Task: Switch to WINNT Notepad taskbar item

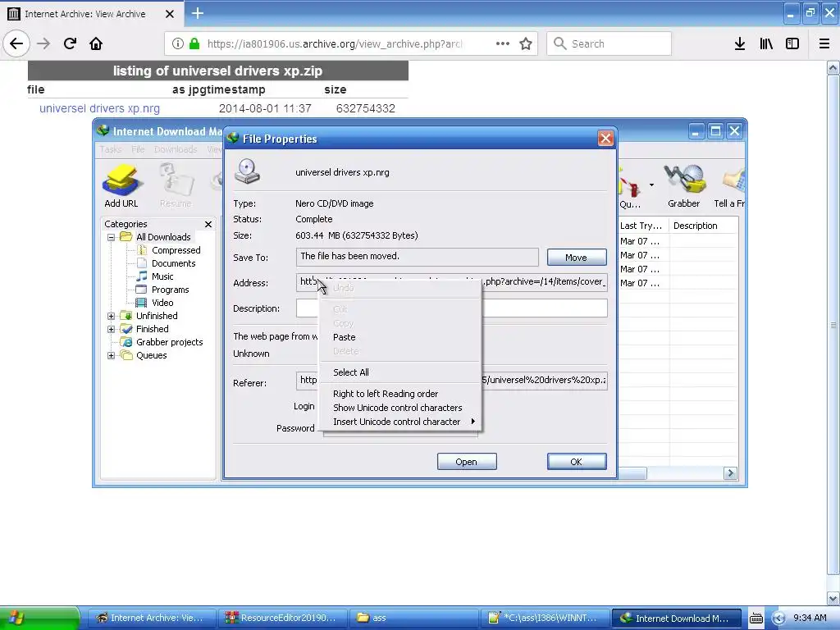Action: coord(545,618)
